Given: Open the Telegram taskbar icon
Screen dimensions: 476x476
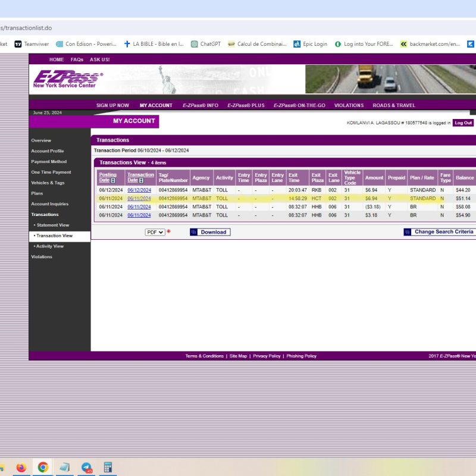Looking at the screenshot, I should (86, 468).
